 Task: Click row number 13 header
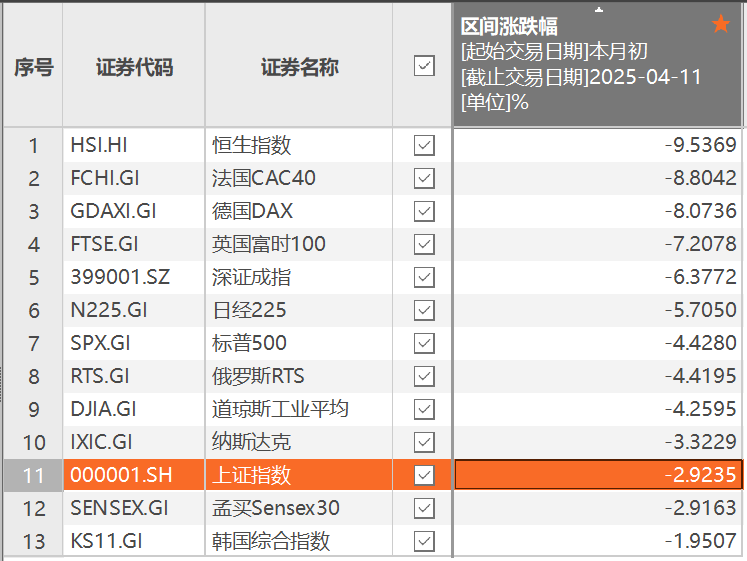33,541
